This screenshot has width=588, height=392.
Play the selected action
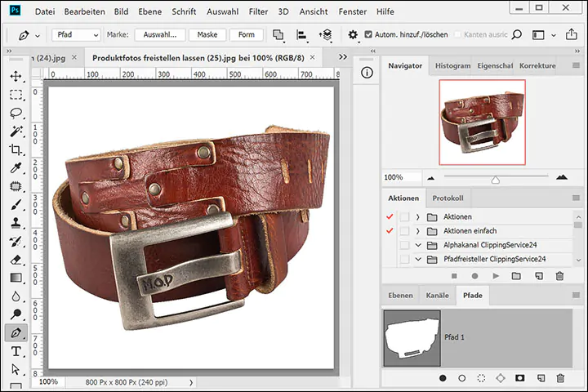pos(495,276)
